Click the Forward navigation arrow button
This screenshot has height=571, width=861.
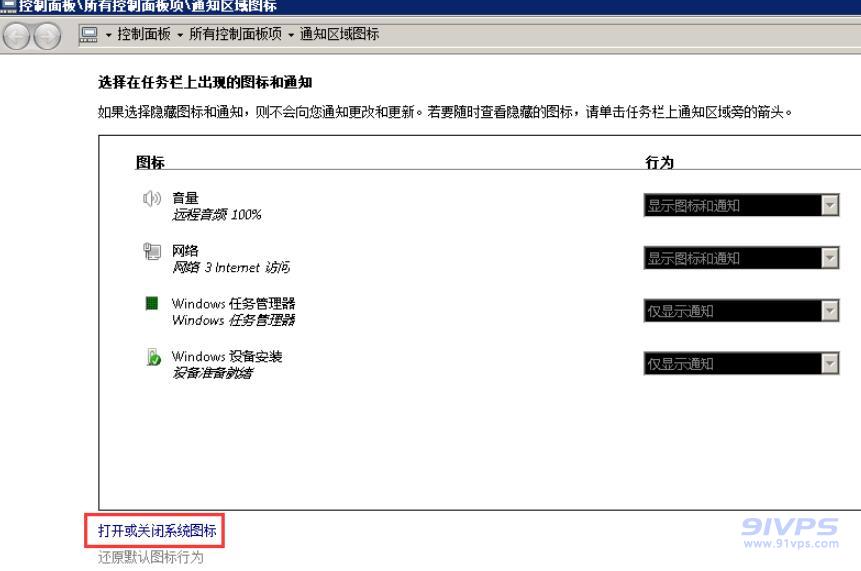coord(47,36)
